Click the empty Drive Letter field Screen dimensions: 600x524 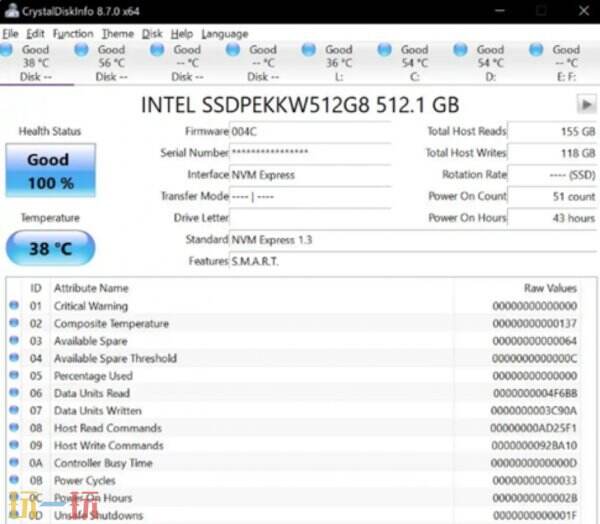(x=310, y=218)
